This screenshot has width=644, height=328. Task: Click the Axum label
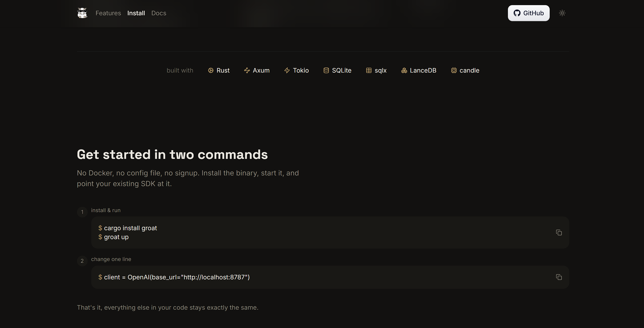pos(261,70)
